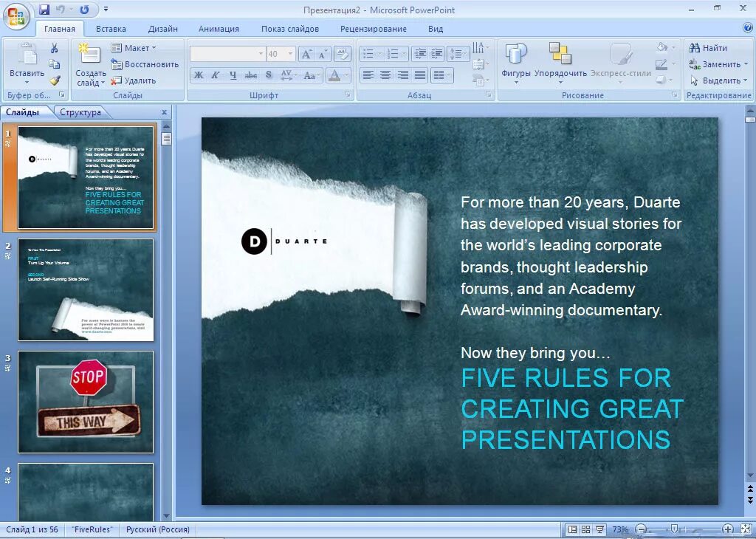Screen dimensions: 756x539
Task: Switch to Рецензирование ribbon tab
Action: (374, 29)
